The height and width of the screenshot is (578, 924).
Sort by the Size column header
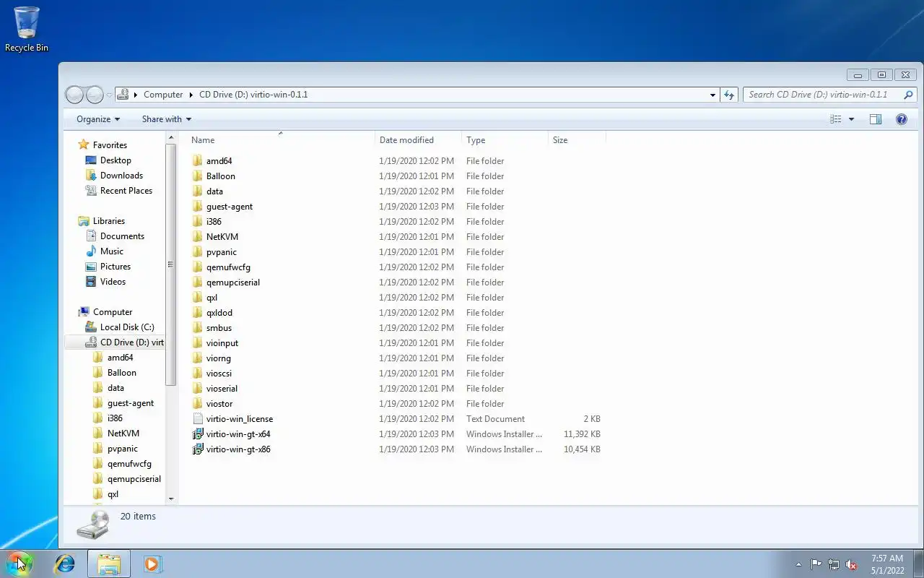coord(577,140)
